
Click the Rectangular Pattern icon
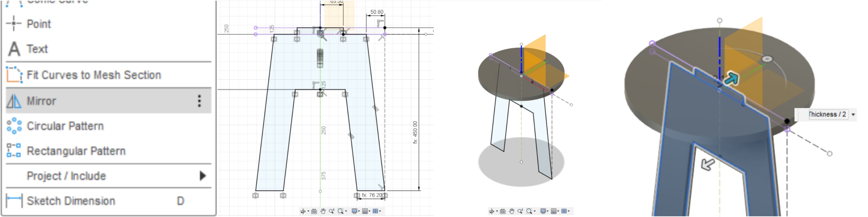[x=14, y=151]
